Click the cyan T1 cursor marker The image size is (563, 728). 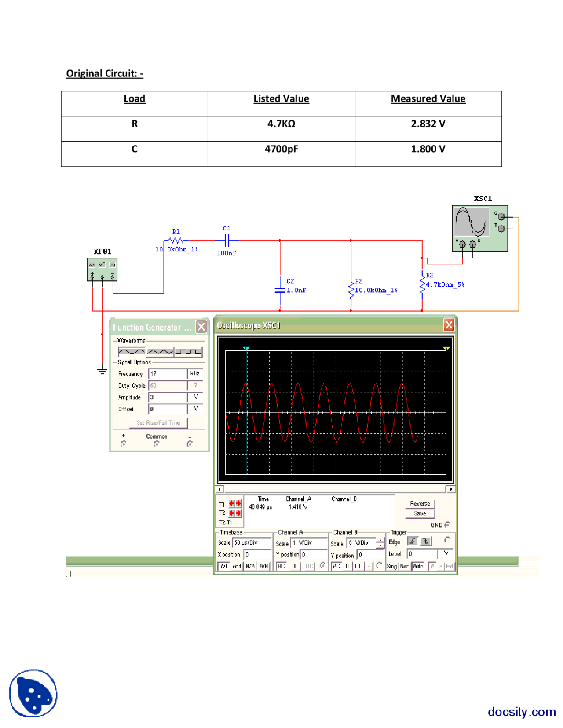246,349
